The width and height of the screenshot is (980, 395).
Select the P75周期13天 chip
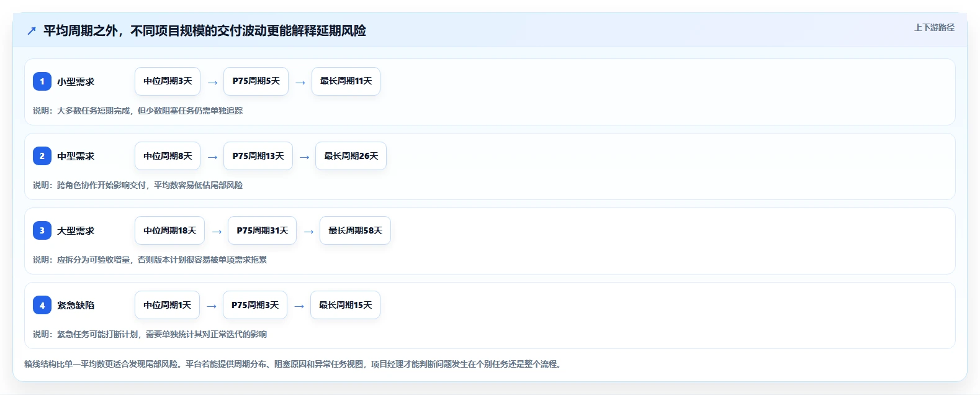click(258, 156)
